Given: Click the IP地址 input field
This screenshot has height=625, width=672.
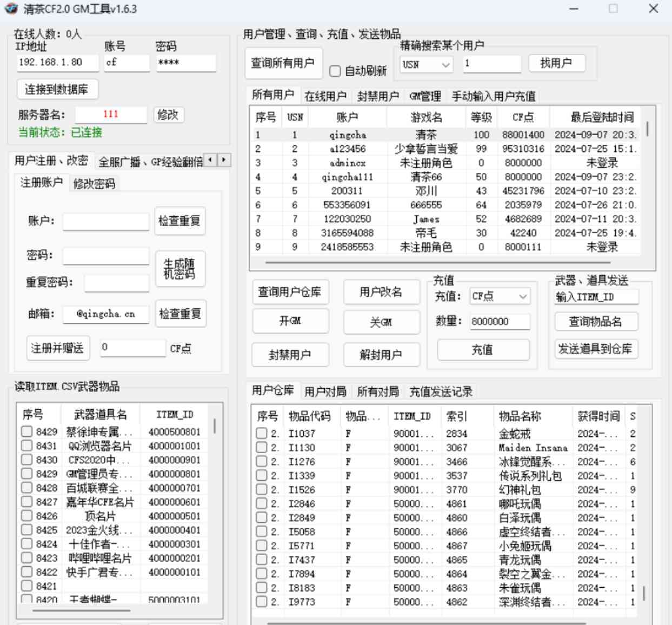Looking at the screenshot, I should tap(57, 63).
